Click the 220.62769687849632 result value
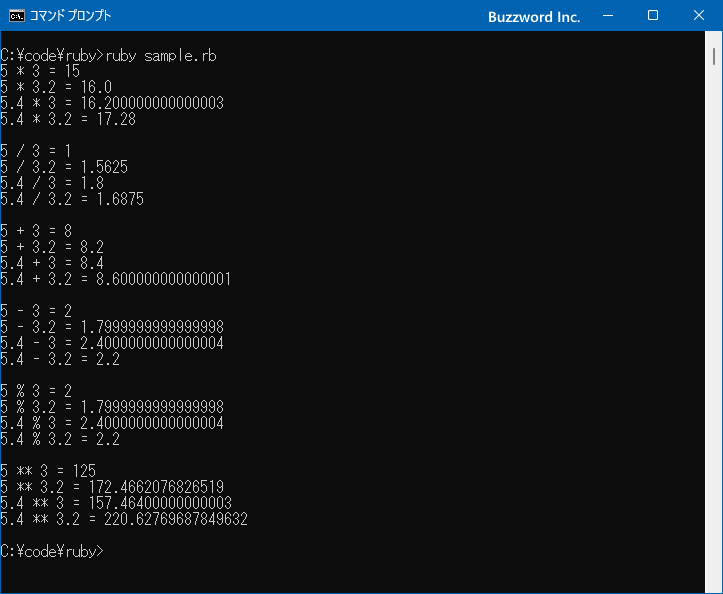This screenshot has width=723, height=594. [x=176, y=519]
